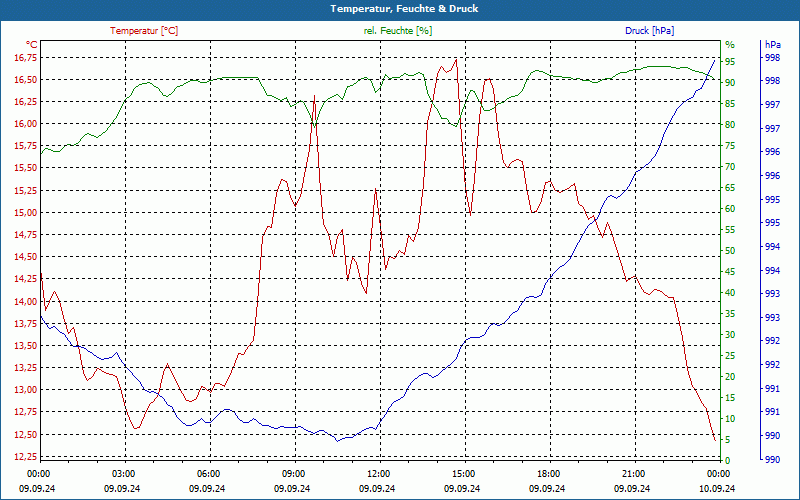
Task: Click green humidity axis value '80'
Action: tap(730, 124)
